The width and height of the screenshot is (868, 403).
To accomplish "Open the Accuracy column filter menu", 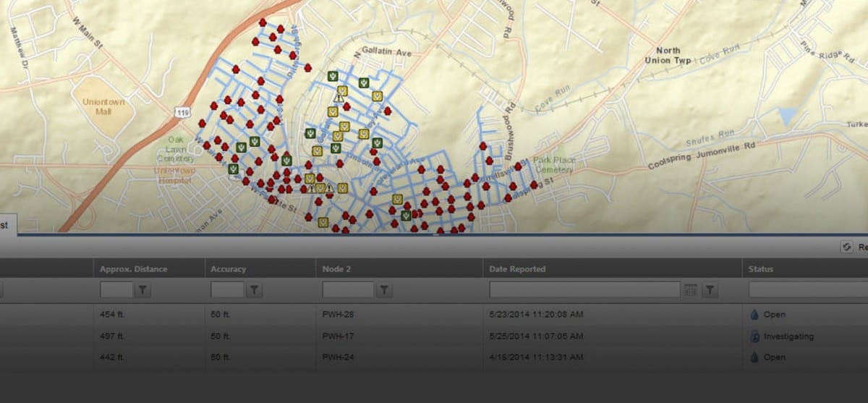I will tap(254, 290).
